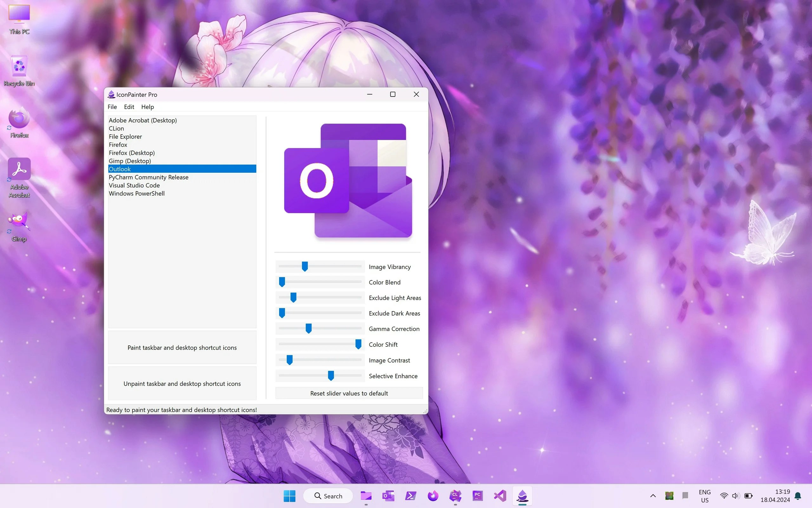The width and height of the screenshot is (812, 508).
Task: Open the Windows Start menu
Action: click(289, 496)
